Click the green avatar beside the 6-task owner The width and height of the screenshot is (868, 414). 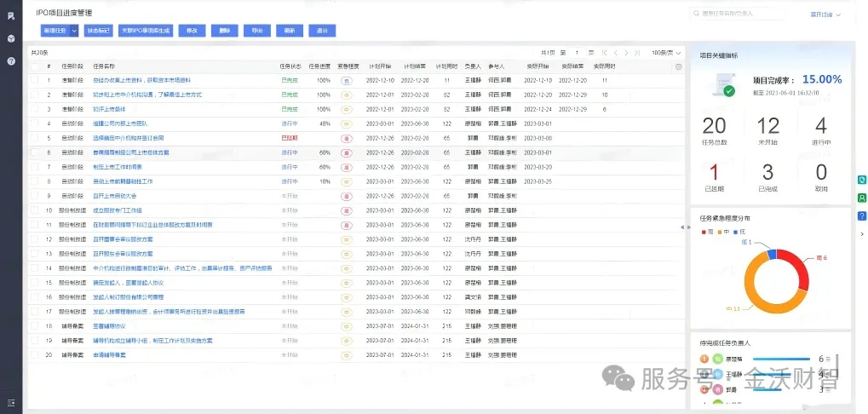click(x=717, y=359)
